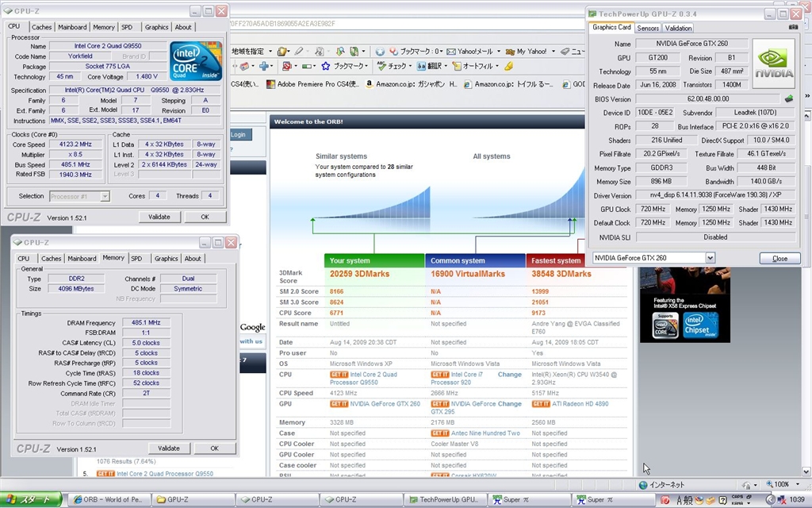Click the Intel Core 2 logo in CPU-Z
812x508 pixels.
tap(195, 60)
